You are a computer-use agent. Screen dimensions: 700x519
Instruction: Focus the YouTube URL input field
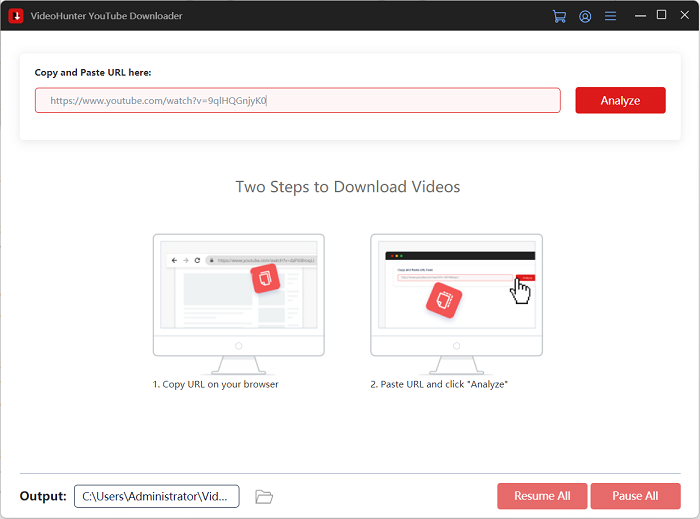pos(297,100)
